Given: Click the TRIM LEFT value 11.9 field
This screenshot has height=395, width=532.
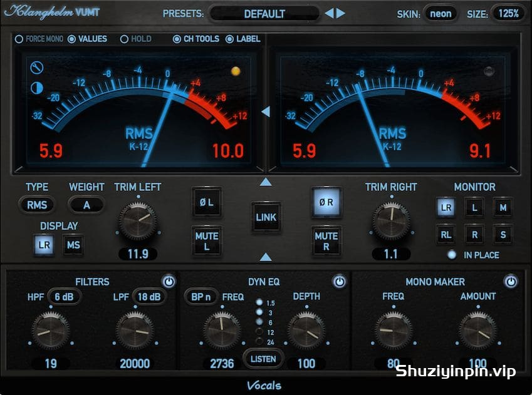Looking at the screenshot, I should [138, 254].
